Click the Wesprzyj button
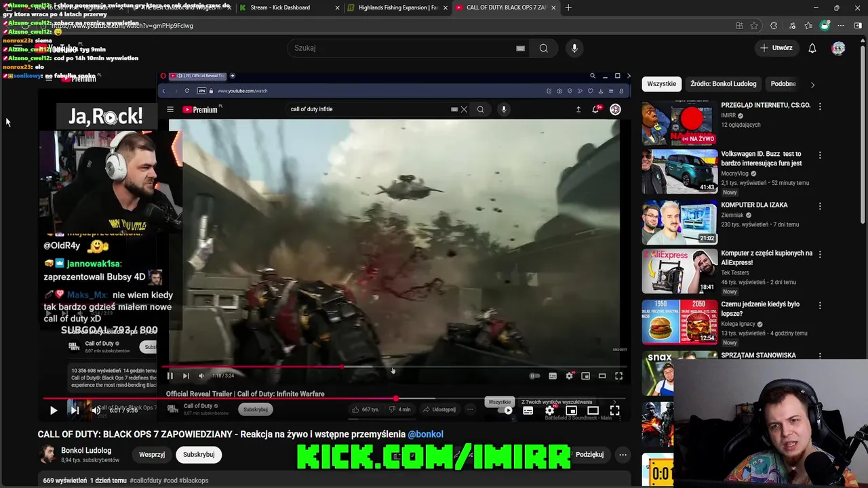The height and width of the screenshot is (488, 868). point(152,455)
